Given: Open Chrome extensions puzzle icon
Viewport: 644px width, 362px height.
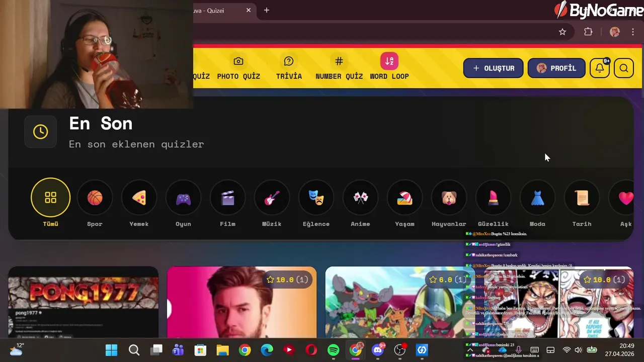Looking at the screenshot, I should pos(588,32).
